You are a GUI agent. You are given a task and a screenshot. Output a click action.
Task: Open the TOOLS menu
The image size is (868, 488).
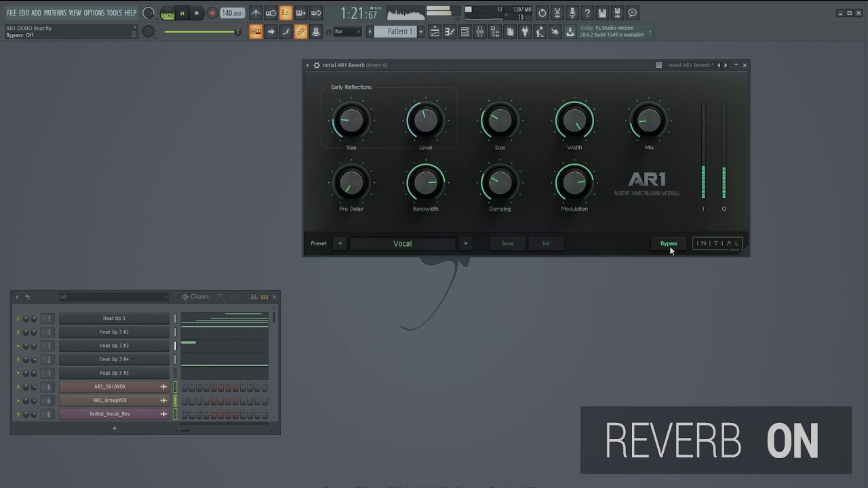(114, 13)
